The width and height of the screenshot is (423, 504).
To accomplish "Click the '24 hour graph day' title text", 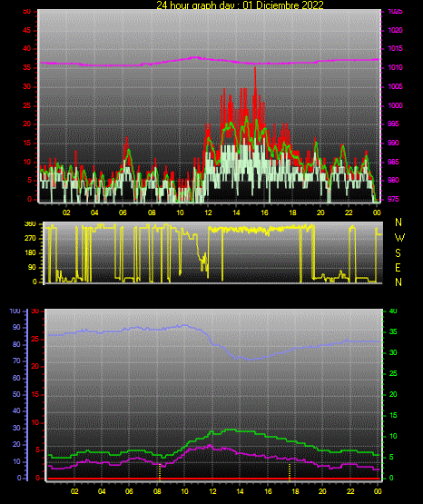I will coord(195,5).
